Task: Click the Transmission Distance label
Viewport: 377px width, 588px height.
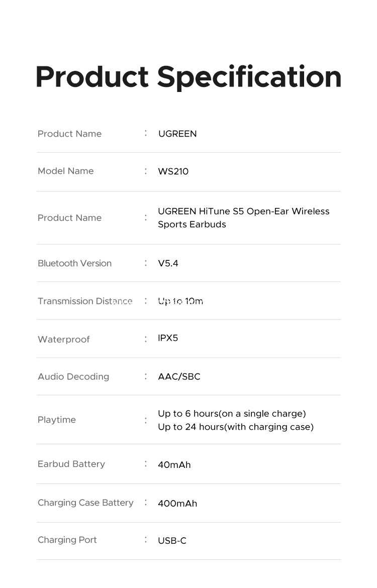Action: point(85,301)
